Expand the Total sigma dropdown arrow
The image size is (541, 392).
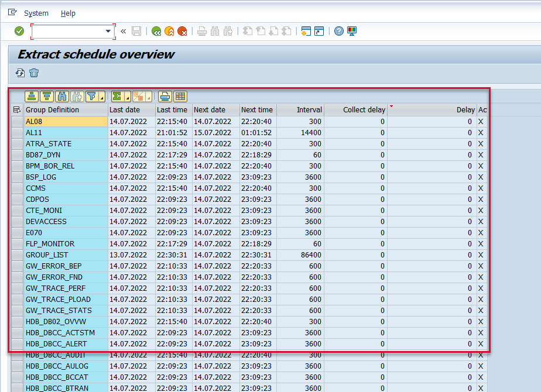tap(128, 98)
